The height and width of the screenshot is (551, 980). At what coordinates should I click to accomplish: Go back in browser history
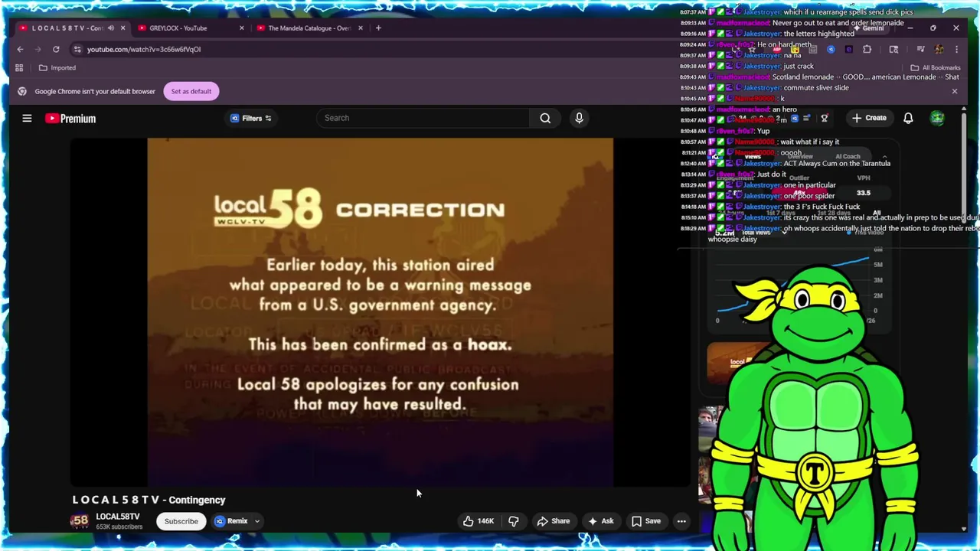pos(20,49)
